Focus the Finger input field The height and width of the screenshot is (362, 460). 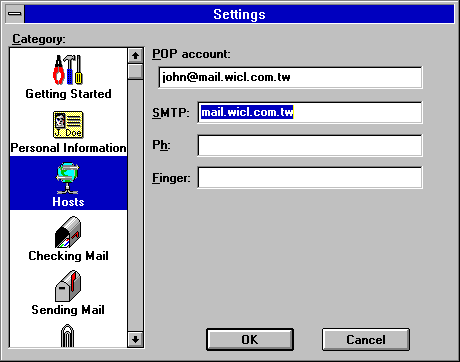coord(310,178)
